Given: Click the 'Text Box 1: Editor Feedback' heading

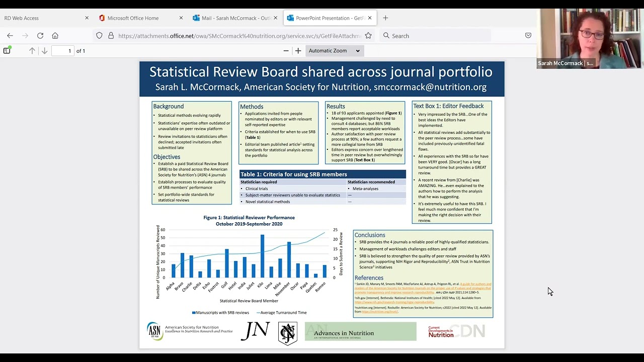Looking at the screenshot, I should coord(448,106).
